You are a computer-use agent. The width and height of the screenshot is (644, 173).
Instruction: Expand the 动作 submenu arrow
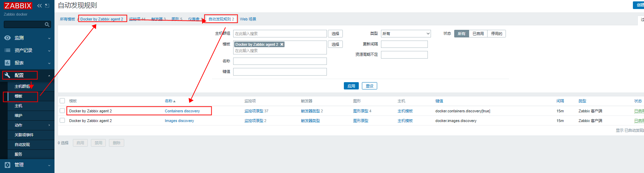[x=49, y=125]
